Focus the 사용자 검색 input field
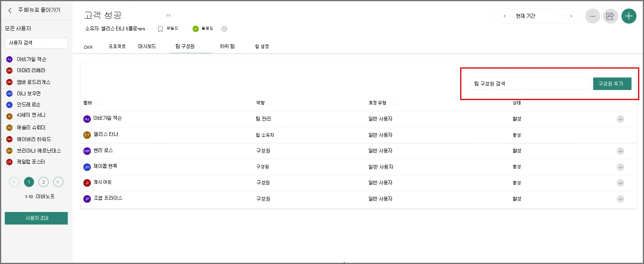Screen dimensions: 644x264 click(x=36, y=43)
